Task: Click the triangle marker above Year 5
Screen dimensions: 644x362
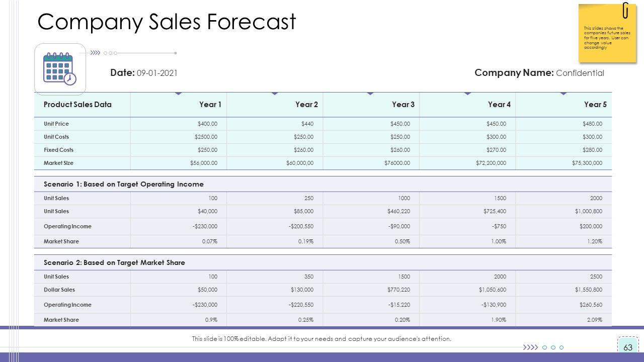Action: click(x=563, y=94)
